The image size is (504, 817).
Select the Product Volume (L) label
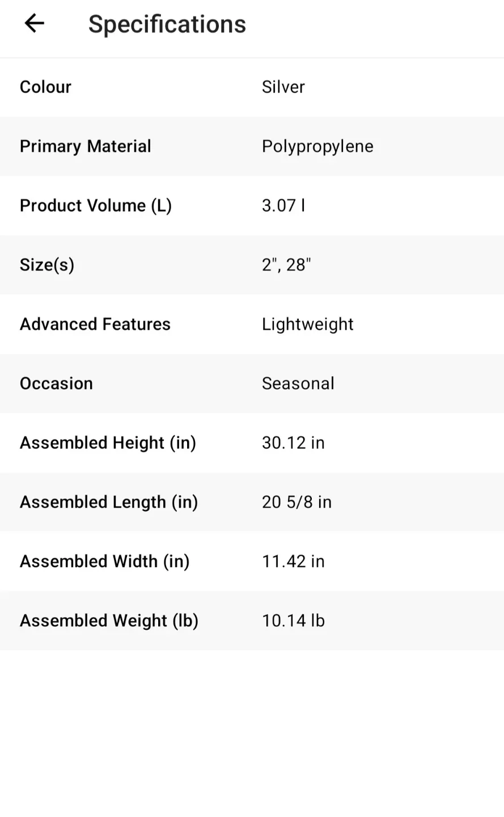pyautogui.click(x=95, y=205)
